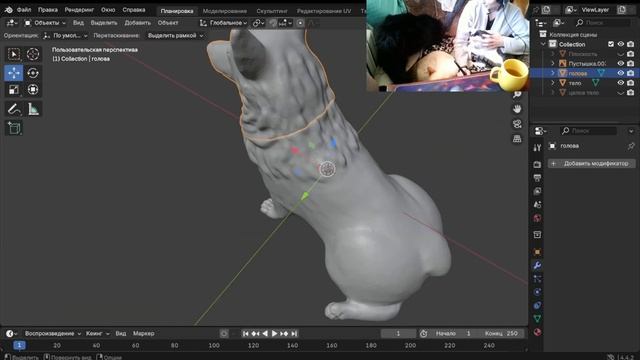Viewport: 640px width, 360px height.
Task: Open the Правка menu
Action: [48, 10]
